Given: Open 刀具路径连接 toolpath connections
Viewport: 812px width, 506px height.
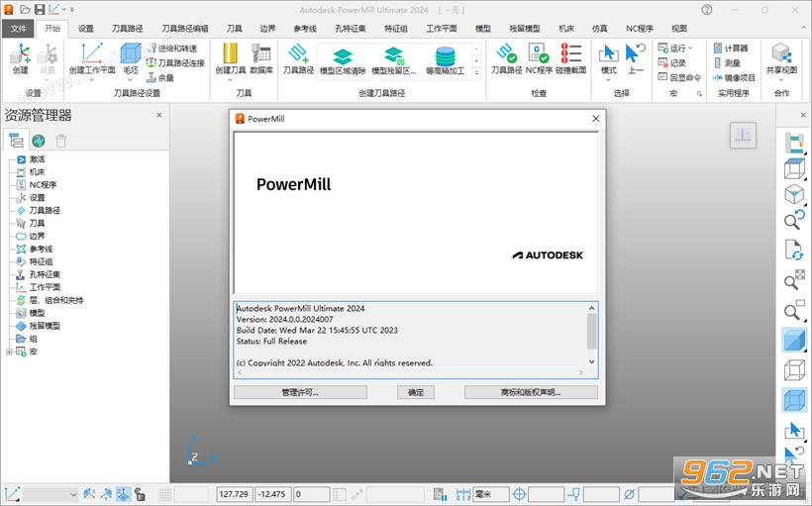Looking at the screenshot, I should coord(175,62).
